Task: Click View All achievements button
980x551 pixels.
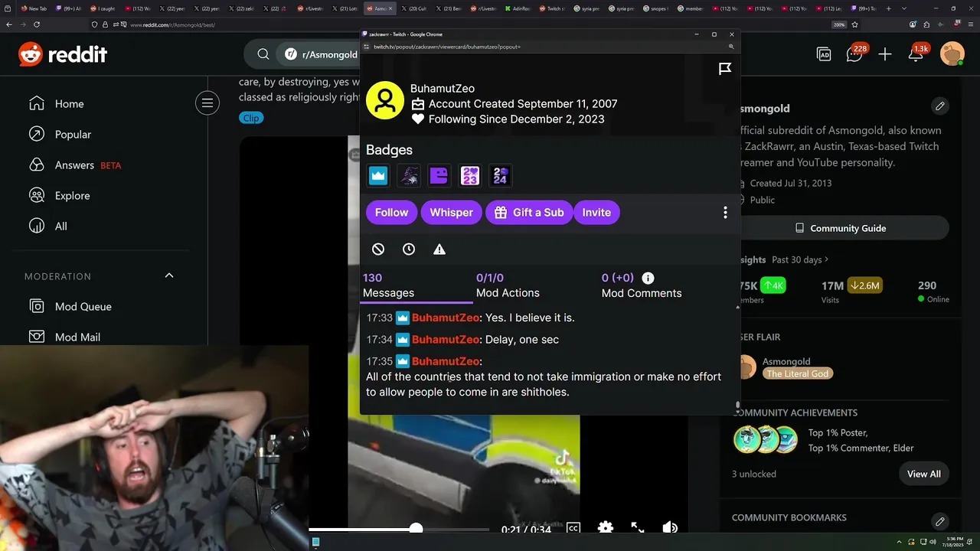Action: 923,474
